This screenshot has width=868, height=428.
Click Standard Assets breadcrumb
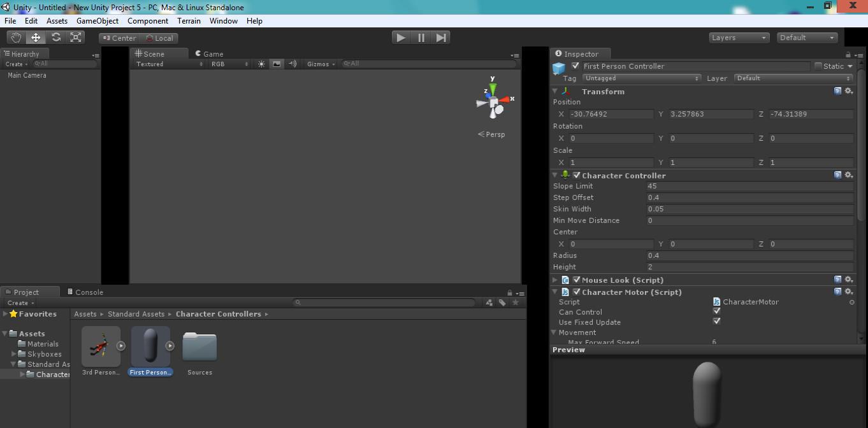click(136, 314)
